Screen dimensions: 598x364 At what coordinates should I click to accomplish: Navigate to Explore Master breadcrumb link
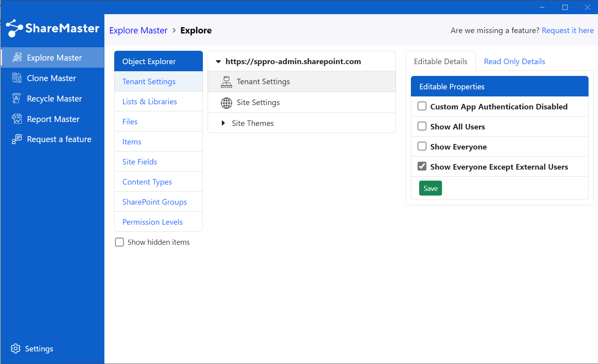point(138,30)
